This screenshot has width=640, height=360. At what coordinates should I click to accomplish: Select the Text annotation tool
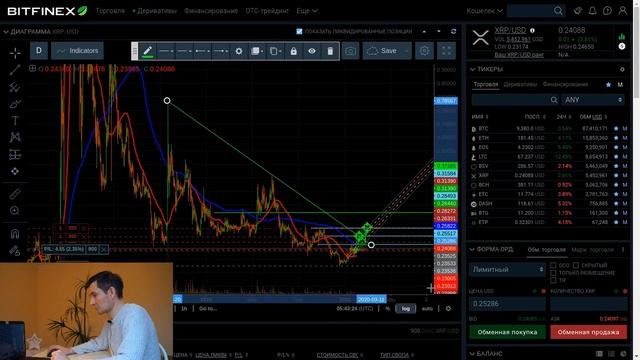[15, 120]
